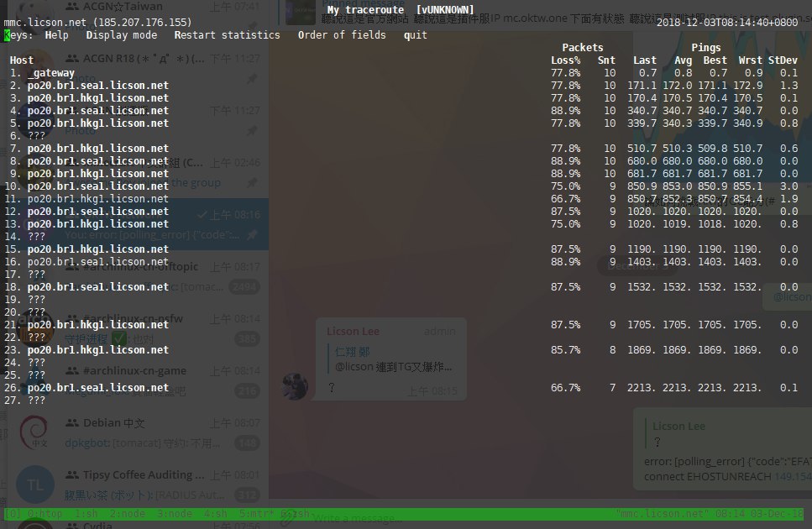
Task: Click the group icon beside Debian 中文
Action: [72, 423]
